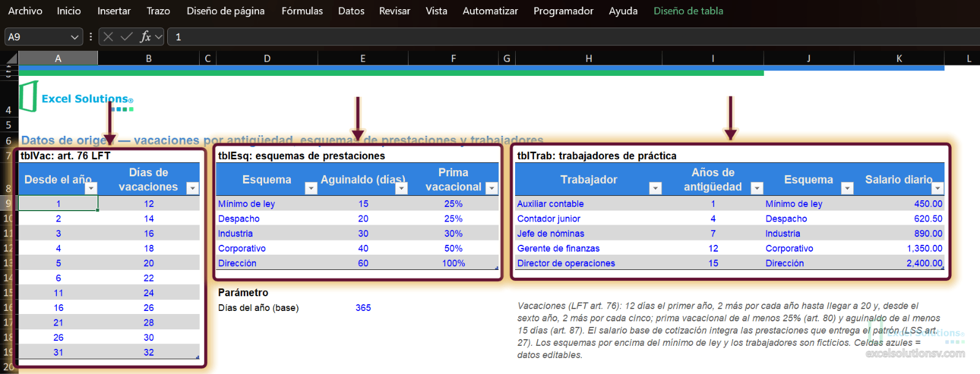Select the Parámetro heading cell

coord(267,293)
